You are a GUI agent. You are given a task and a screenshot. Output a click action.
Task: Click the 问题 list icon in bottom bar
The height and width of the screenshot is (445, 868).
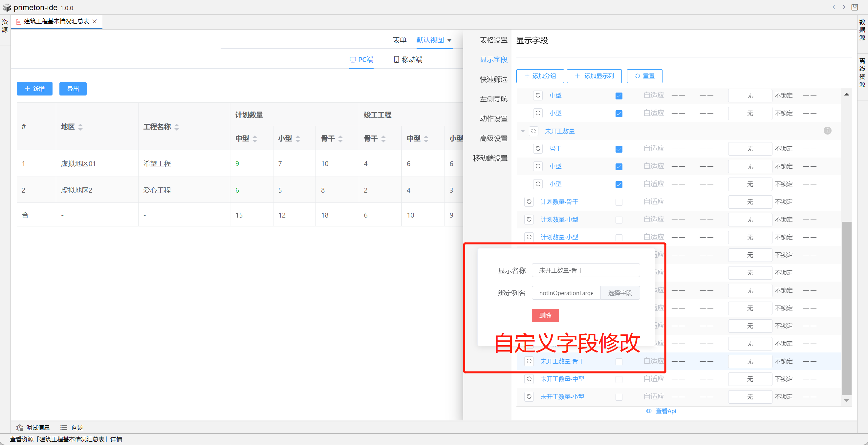(64, 428)
